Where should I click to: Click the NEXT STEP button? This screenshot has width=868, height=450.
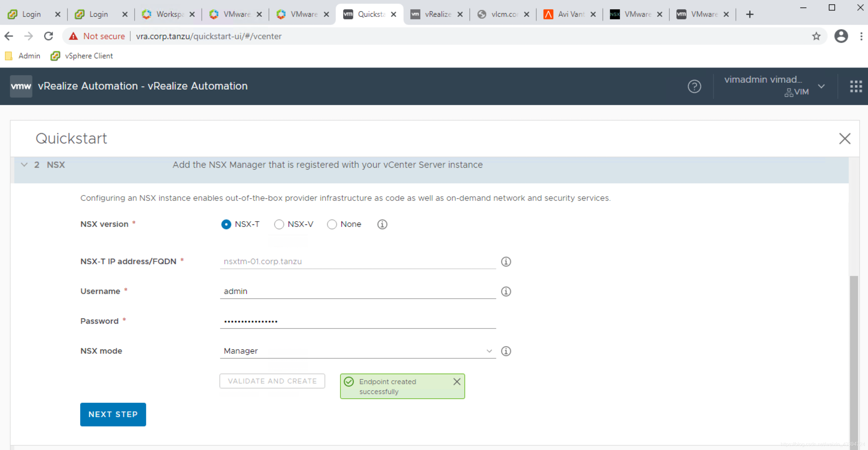point(113,414)
